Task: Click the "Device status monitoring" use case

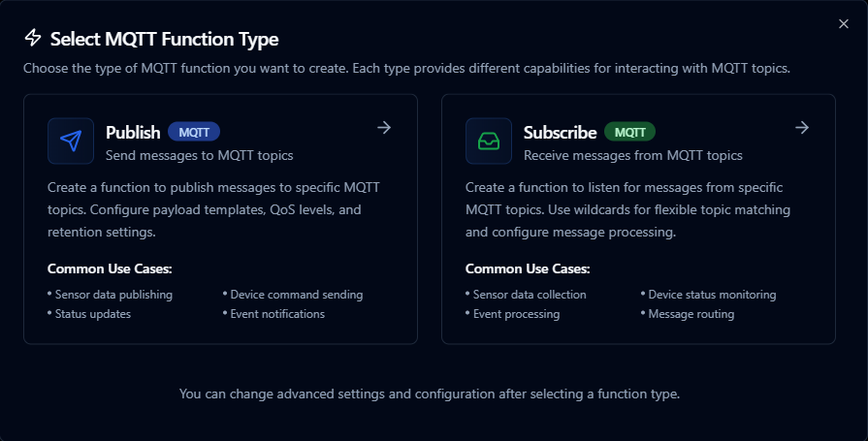Action: tap(712, 295)
